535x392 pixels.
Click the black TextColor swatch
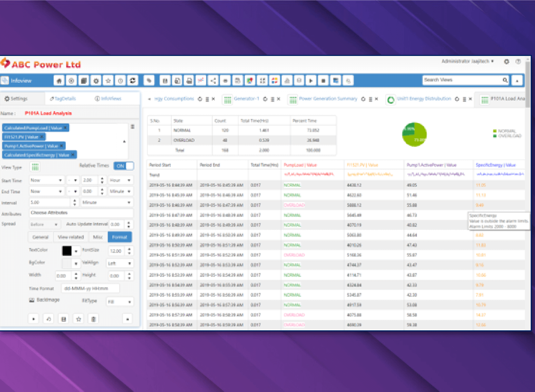67,251
